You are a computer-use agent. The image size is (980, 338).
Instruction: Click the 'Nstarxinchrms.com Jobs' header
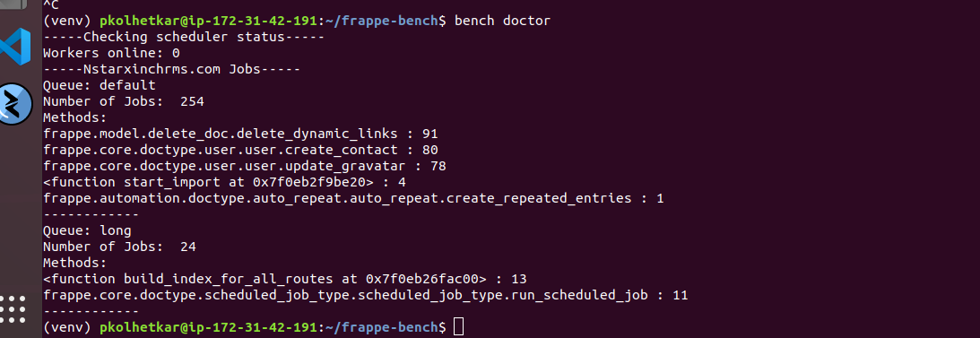coord(172,69)
